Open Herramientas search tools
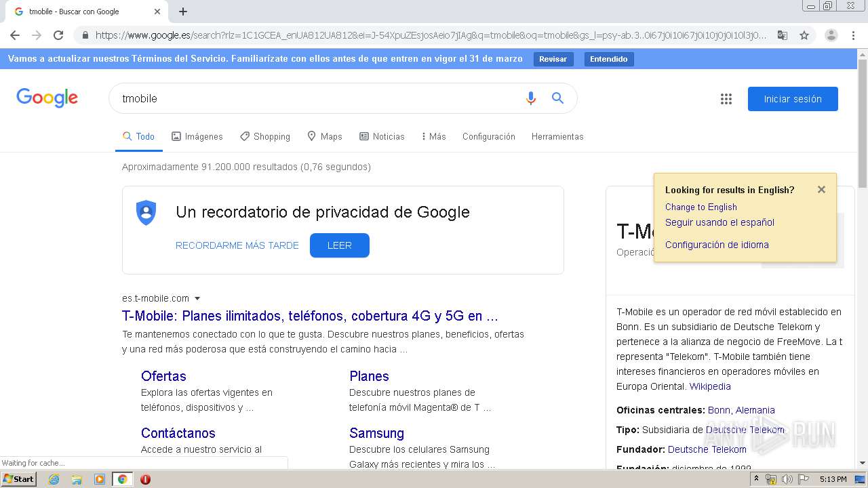868x488 pixels. pos(557,136)
